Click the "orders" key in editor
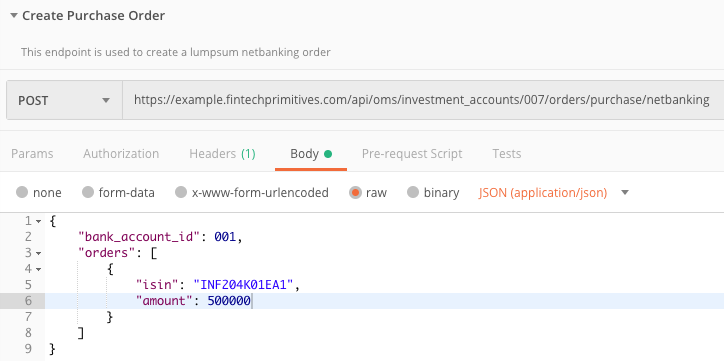Screen dimensions: 724x361 107,253
